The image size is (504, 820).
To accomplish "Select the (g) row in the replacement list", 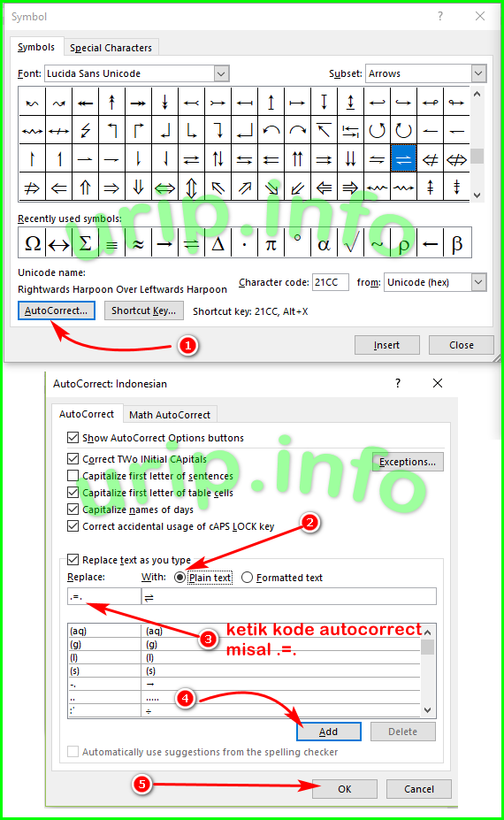I will coord(244,644).
